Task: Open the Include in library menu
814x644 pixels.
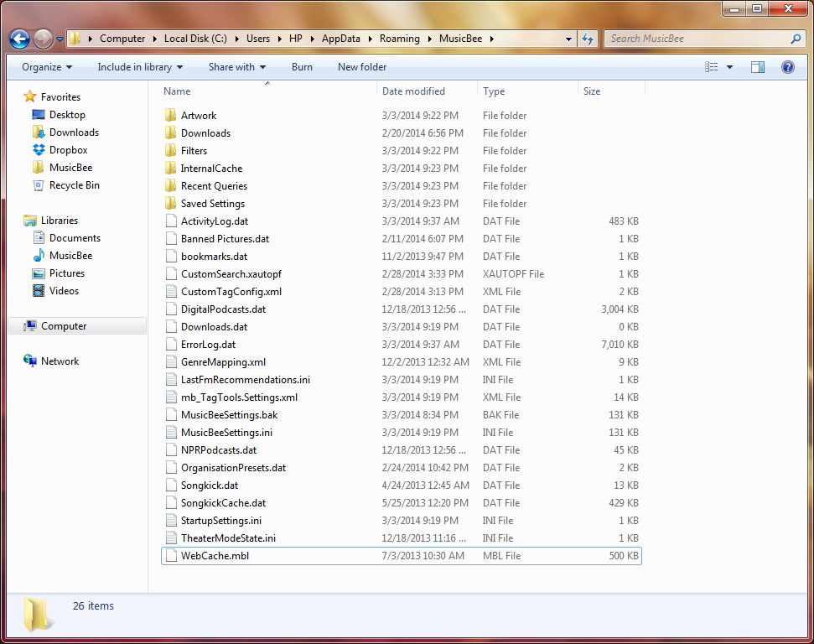Action: click(x=140, y=67)
